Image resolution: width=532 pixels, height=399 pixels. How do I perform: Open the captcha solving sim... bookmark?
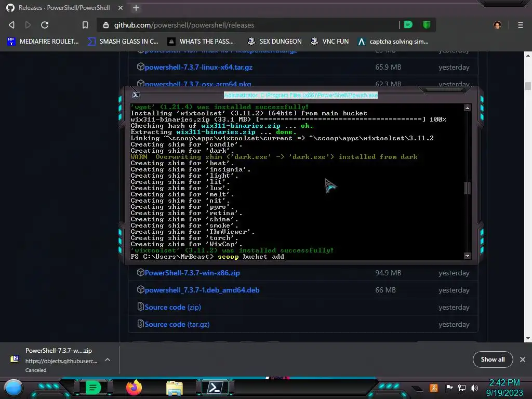click(x=393, y=42)
